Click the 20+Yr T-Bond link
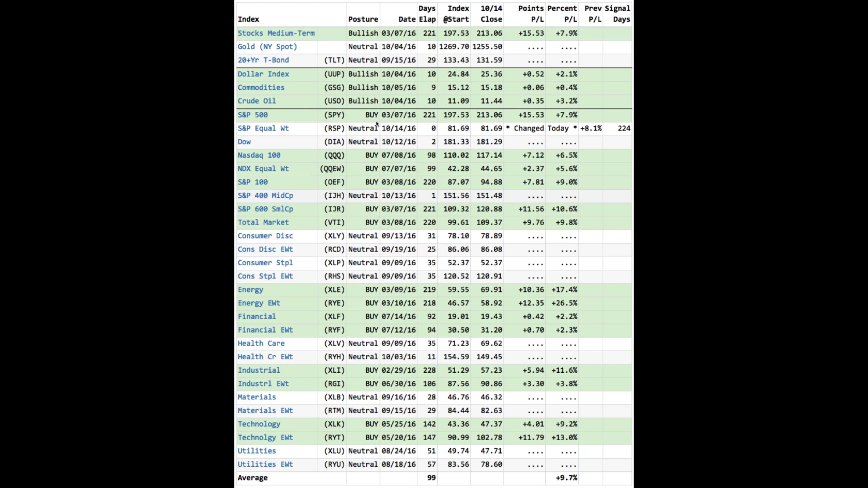 263,60
